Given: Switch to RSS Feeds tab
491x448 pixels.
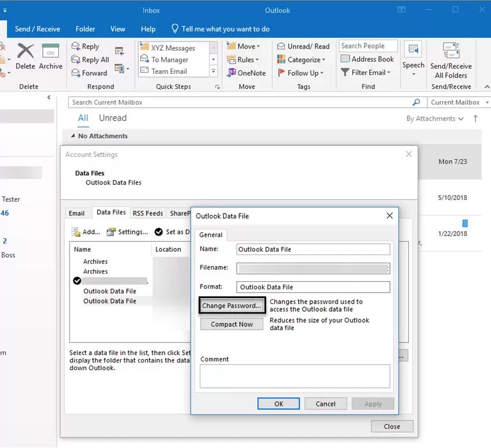Looking at the screenshot, I should (x=148, y=214).
